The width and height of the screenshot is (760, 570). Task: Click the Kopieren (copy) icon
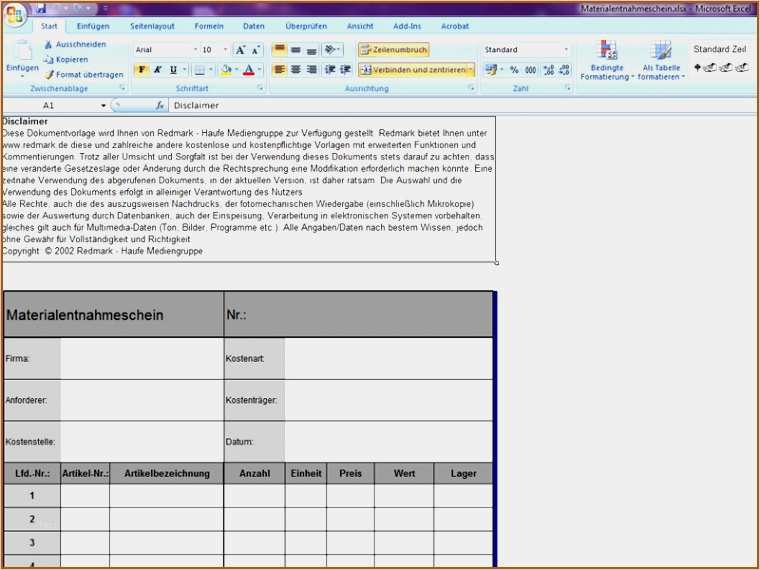click(x=48, y=59)
